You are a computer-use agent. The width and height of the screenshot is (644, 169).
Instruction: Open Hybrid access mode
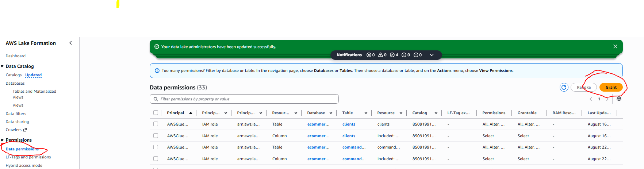coord(24,165)
